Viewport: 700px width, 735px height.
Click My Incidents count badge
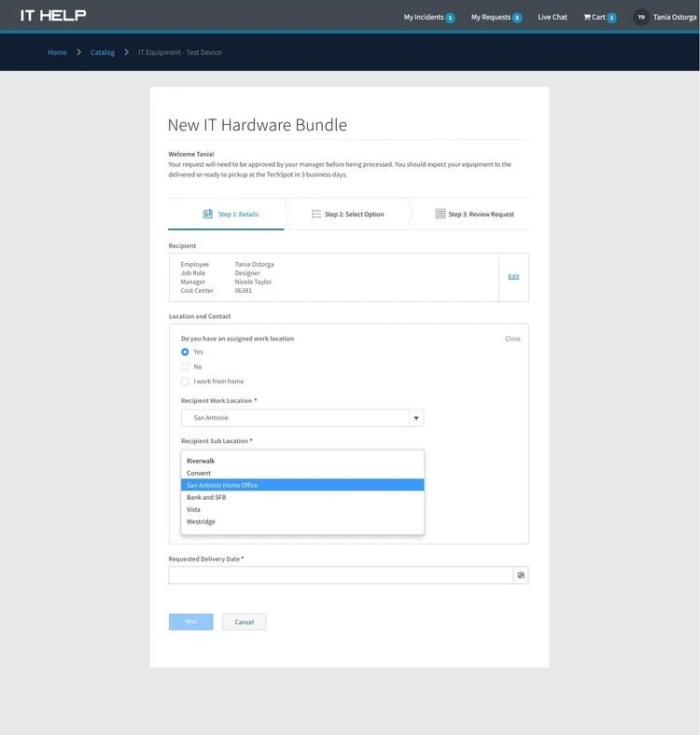[x=450, y=18]
